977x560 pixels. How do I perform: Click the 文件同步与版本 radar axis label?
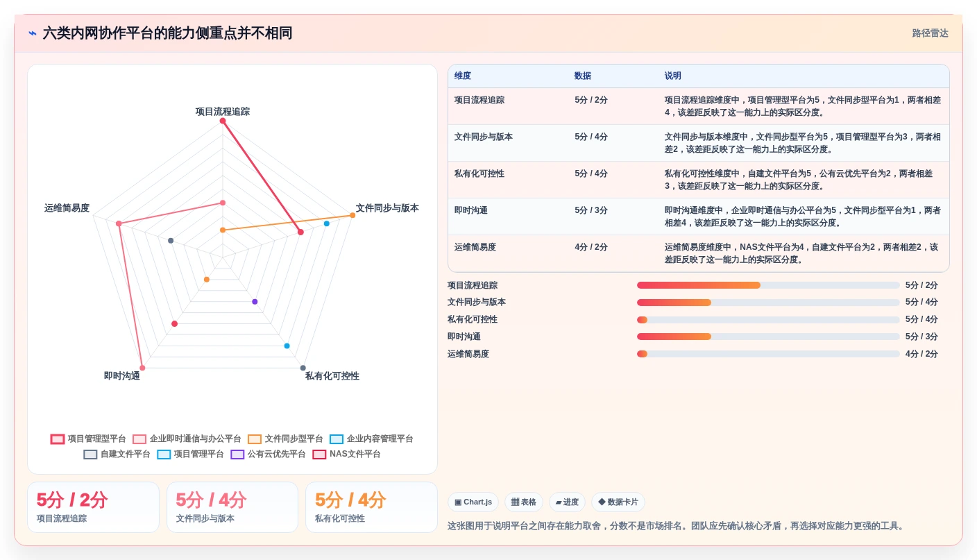(x=387, y=208)
